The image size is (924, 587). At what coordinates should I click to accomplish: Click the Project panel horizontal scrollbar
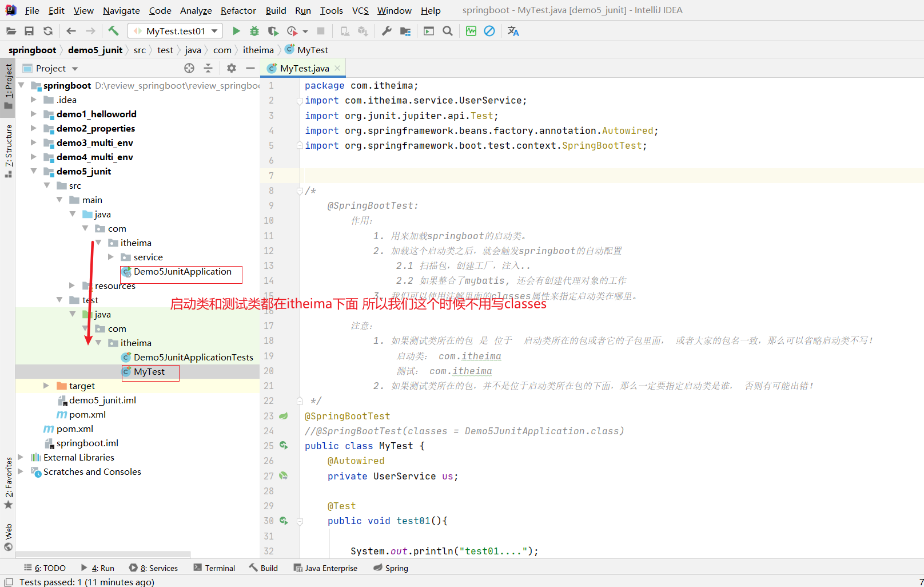(x=103, y=554)
